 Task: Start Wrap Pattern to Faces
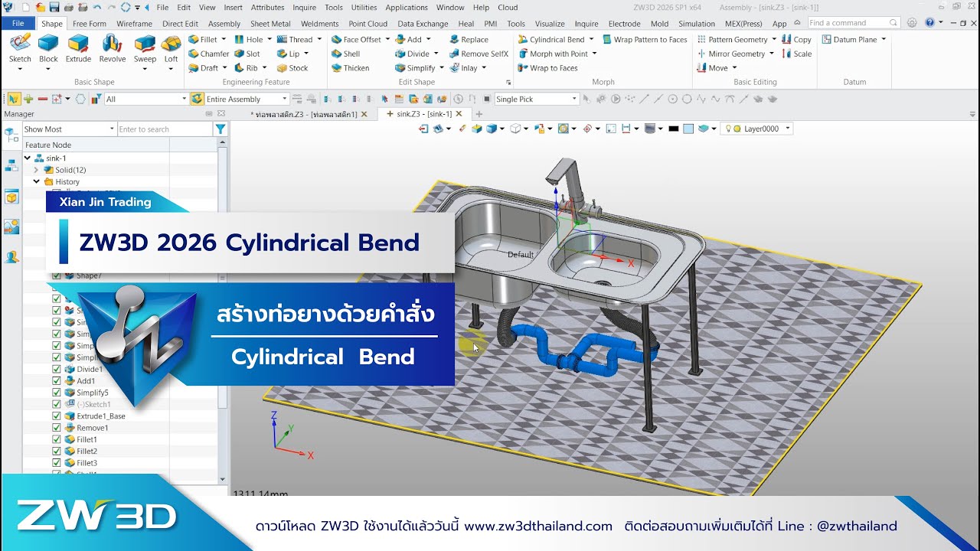tap(645, 39)
